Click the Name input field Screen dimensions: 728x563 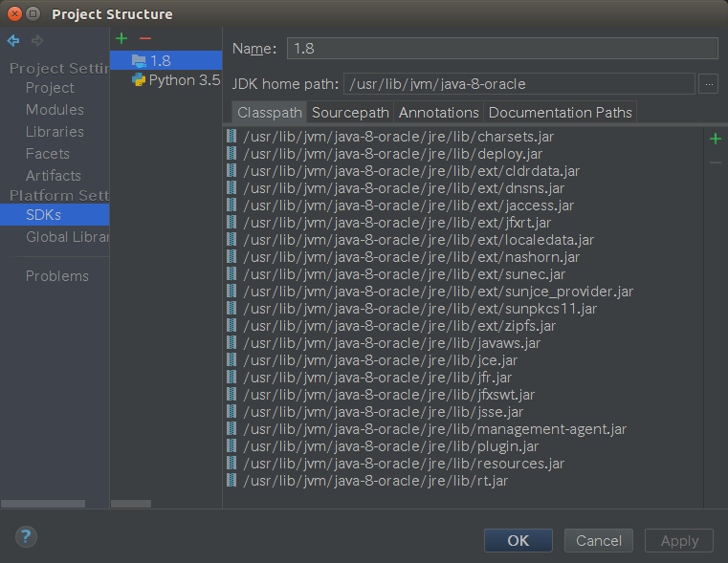(502, 48)
